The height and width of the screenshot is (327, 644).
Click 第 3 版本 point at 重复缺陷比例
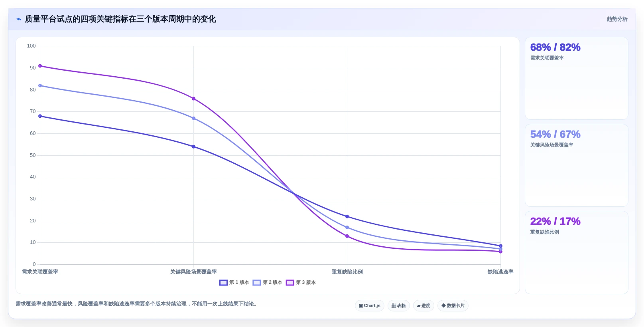(x=347, y=236)
